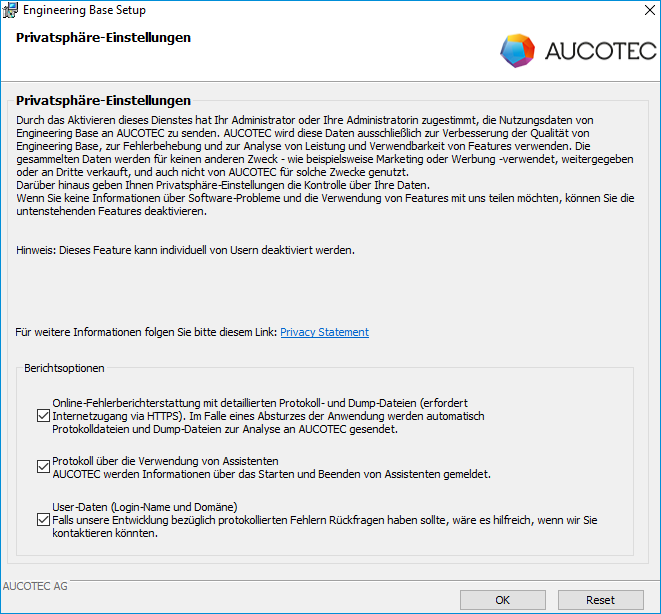This screenshot has height=614, width=661.
Task: Toggle the Assistenten usage protocol checkbox
Action: [42, 466]
